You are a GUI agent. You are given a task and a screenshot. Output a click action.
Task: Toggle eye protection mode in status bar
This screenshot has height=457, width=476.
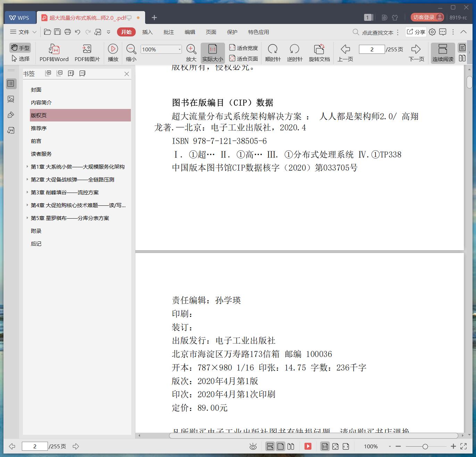pyautogui.click(x=253, y=447)
